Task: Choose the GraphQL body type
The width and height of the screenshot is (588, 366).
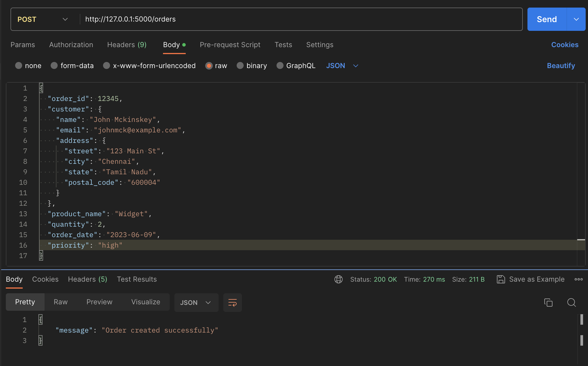Action: point(280,66)
